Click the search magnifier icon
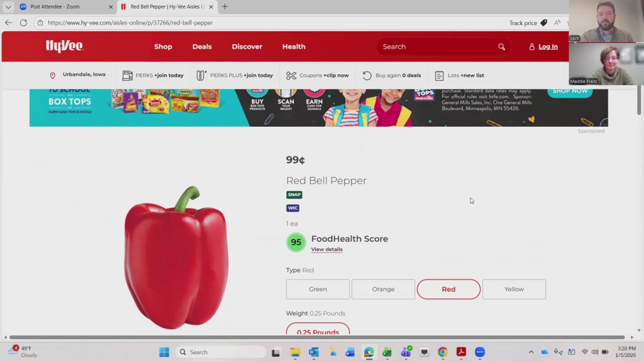Viewport: 644px width, 362px height. coord(501,47)
